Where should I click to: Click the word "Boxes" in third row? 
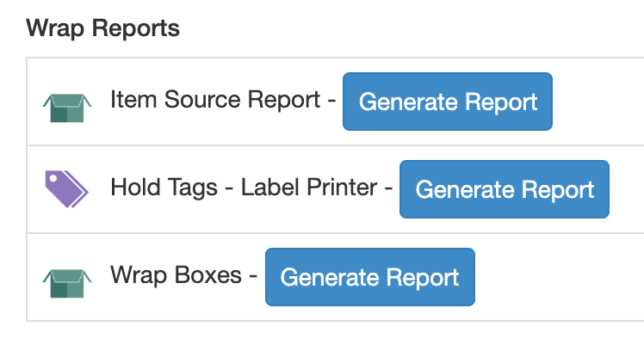[207, 275]
